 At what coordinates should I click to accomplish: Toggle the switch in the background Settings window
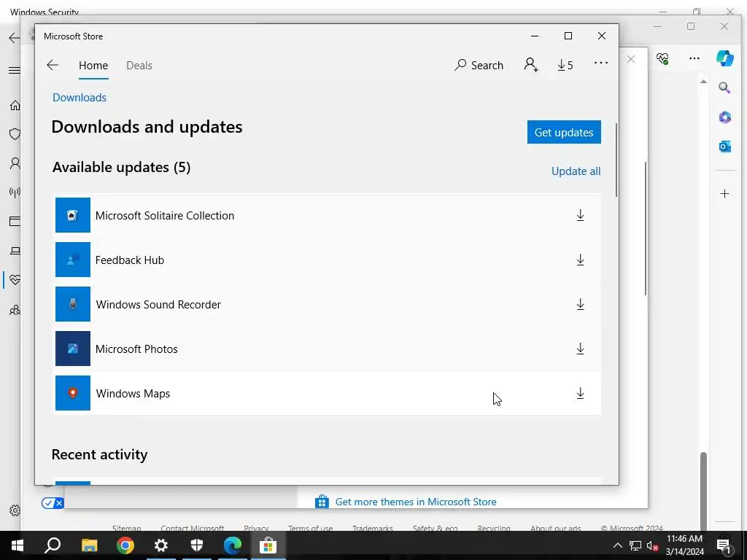pos(53,503)
